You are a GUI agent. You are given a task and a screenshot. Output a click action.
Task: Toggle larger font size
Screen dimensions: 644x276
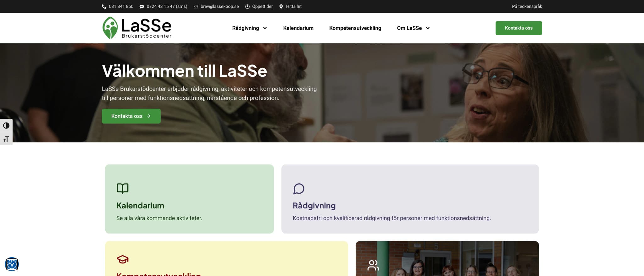(6, 139)
